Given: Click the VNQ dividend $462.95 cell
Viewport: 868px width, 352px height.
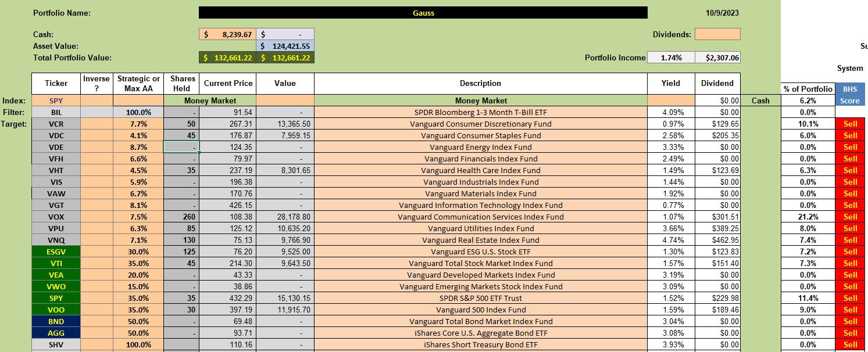Looking at the screenshot, I should pyautogui.click(x=717, y=240).
